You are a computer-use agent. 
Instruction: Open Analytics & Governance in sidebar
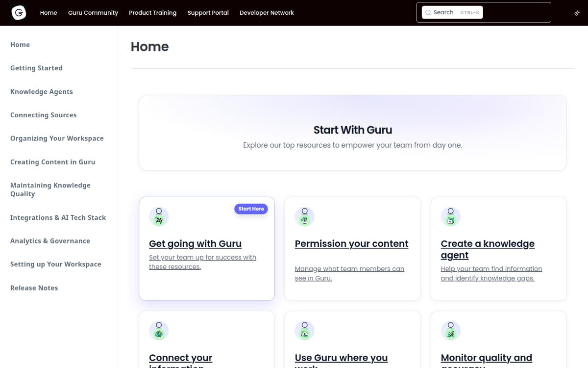click(x=50, y=241)
